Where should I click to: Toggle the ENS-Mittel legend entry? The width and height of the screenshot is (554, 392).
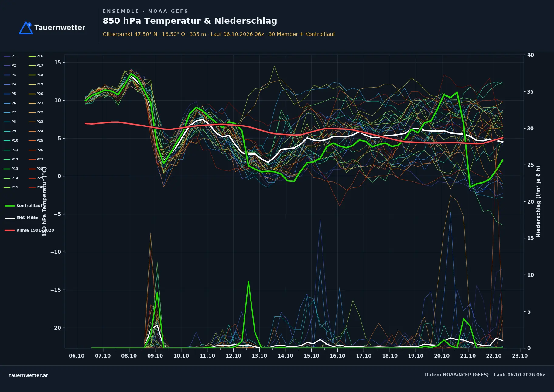22,218
